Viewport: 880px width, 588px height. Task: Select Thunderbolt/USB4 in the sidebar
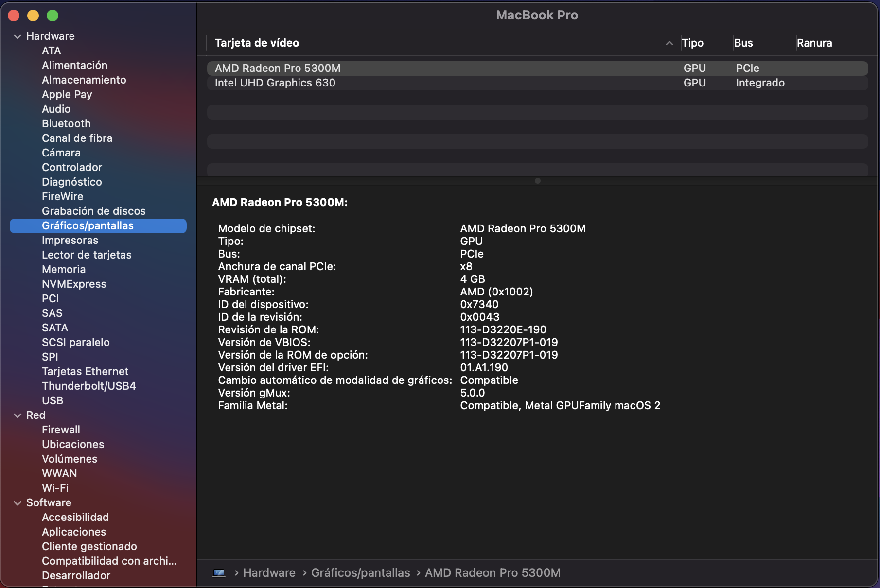pos(88,386)
